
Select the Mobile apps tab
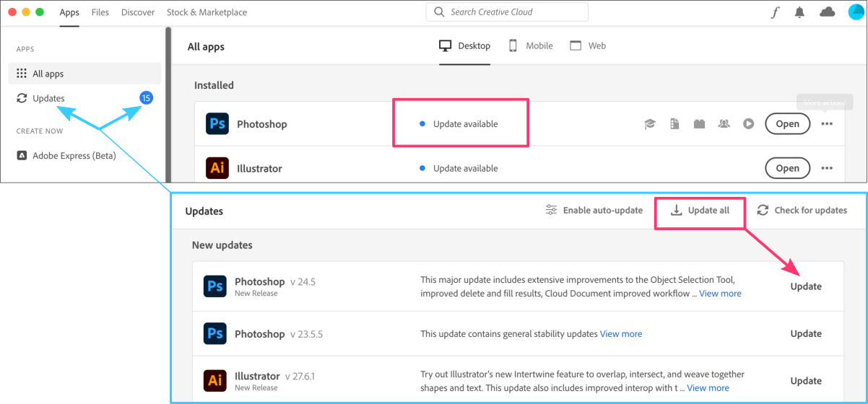click(x=531, y=46)
